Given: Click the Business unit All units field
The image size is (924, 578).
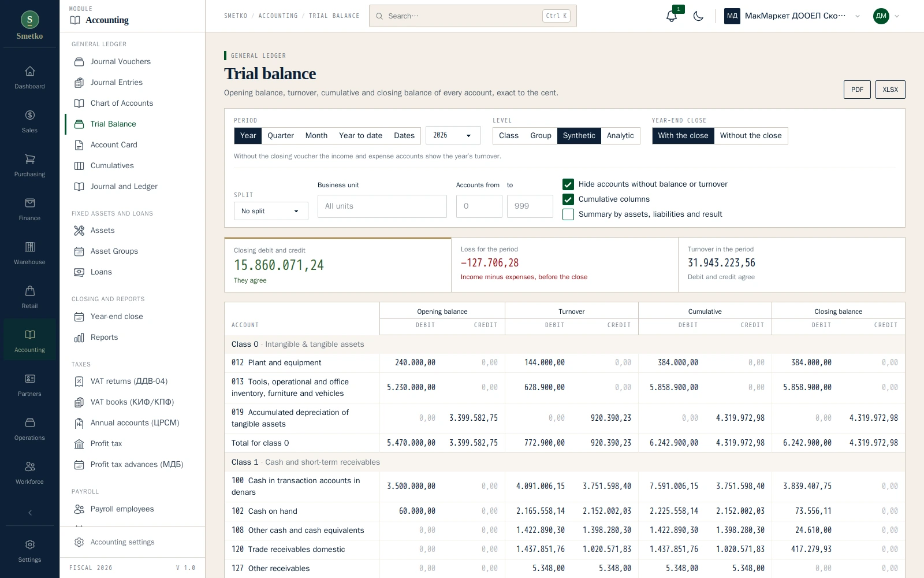Looking at the screenshot, I should click(382, 206).
